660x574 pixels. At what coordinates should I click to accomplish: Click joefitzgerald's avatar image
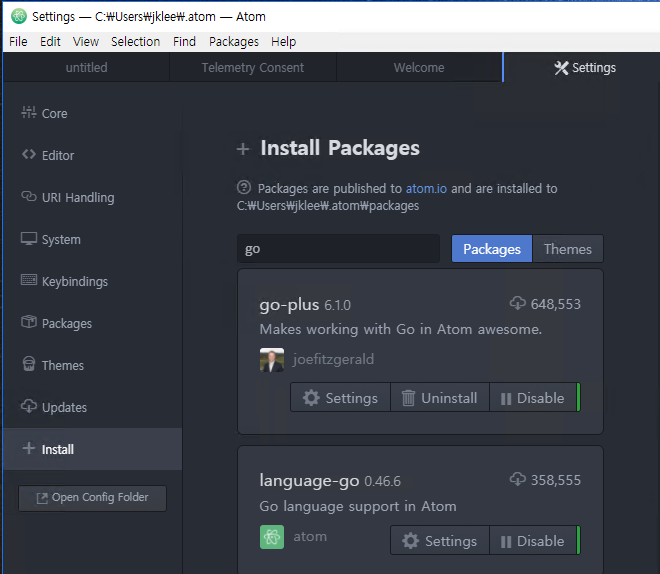coord(271,360)
